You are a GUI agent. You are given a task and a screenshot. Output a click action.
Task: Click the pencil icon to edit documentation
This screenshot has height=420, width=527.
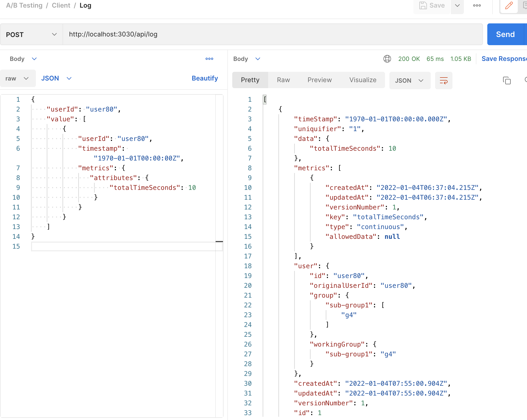tap(509, 5)
